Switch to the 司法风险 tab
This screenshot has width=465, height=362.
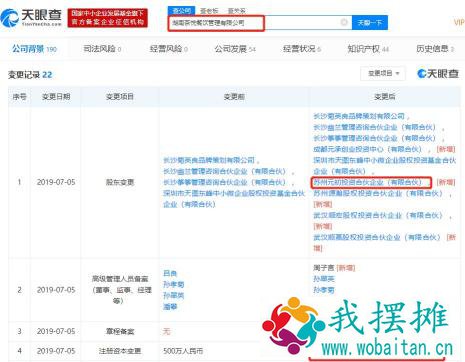click(102, 49)
